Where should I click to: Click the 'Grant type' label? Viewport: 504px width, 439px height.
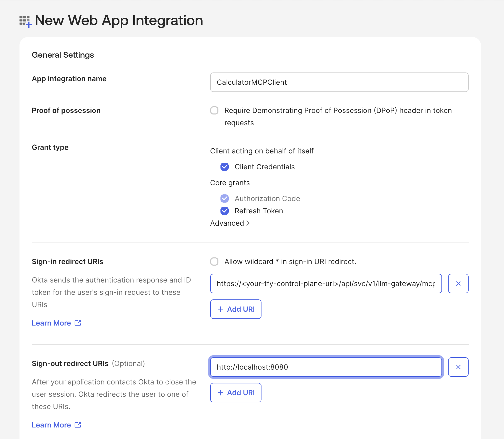click(50, 147)
